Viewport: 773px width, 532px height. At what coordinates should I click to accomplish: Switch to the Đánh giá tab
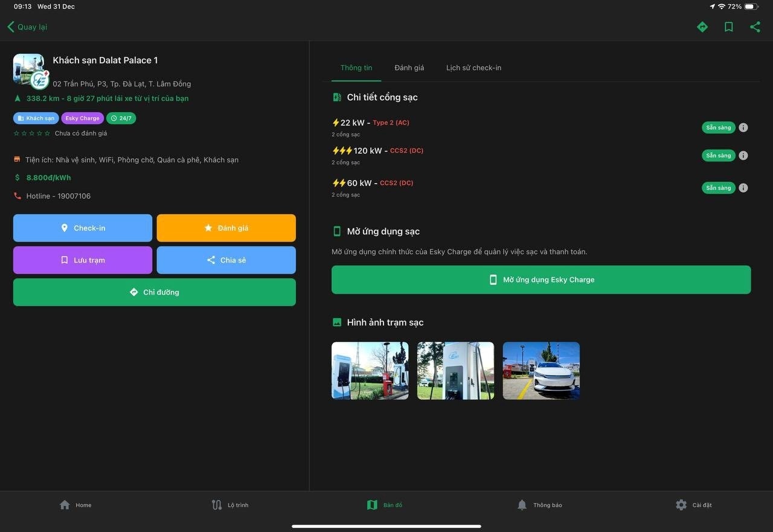coord(409,68)
